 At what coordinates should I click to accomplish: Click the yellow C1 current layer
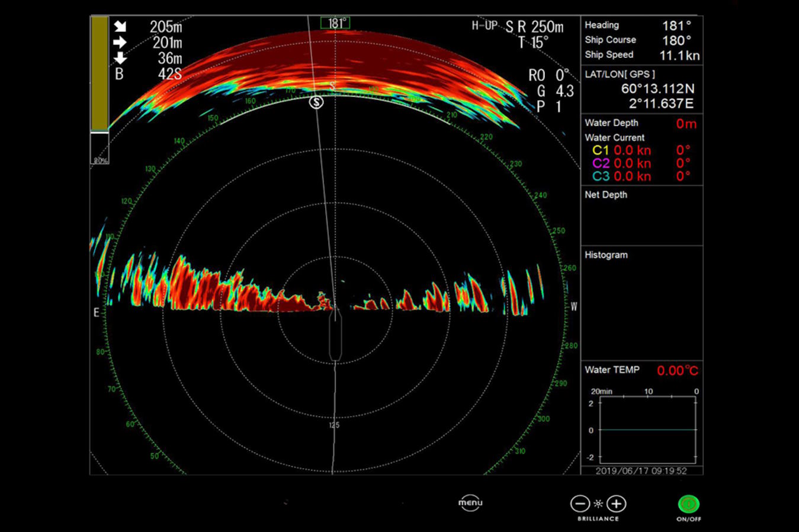[641, 150]
